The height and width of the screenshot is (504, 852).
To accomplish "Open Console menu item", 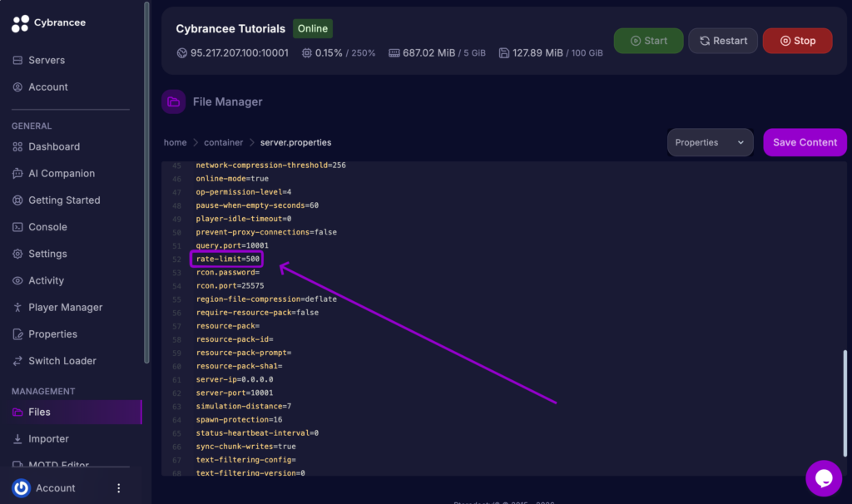I will (x=47, y=227).
